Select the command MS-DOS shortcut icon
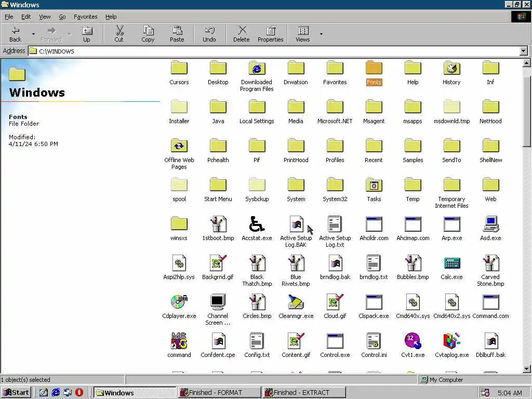 click(x=179, y=341)
